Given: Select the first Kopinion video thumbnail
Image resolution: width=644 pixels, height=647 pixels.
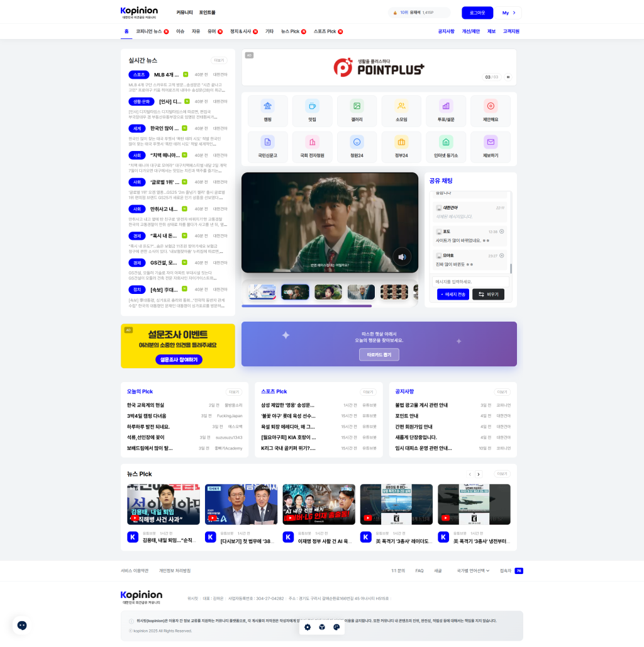Looking at the screenshot, I should pyautogui.click(x=262, y=292).
